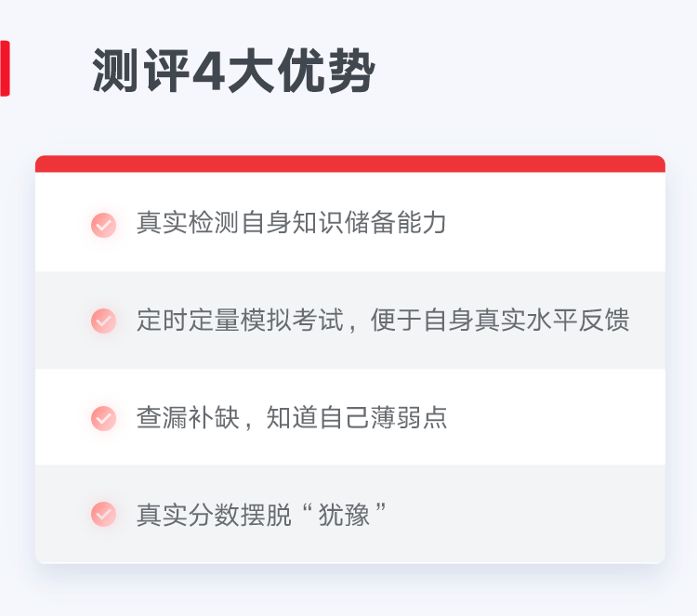Viewport: 697px width, 616px height.
Task: Click the word 能力 ending the first row
Action: coord(421,223)
